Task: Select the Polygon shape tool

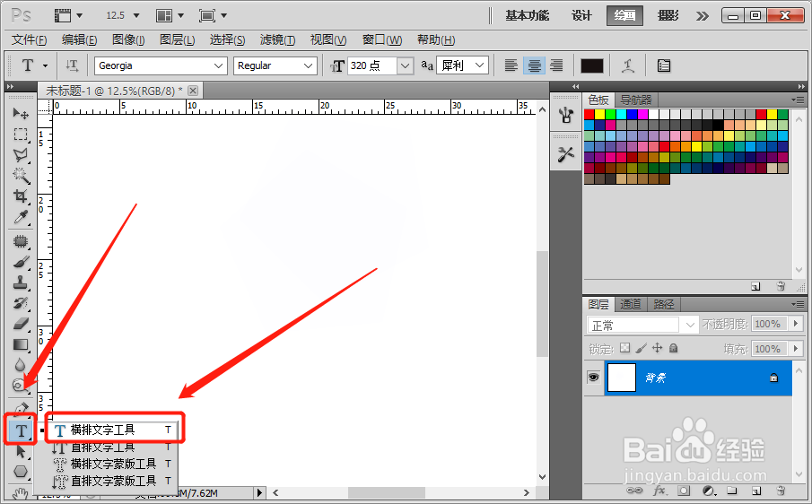Action: (21, 472)
